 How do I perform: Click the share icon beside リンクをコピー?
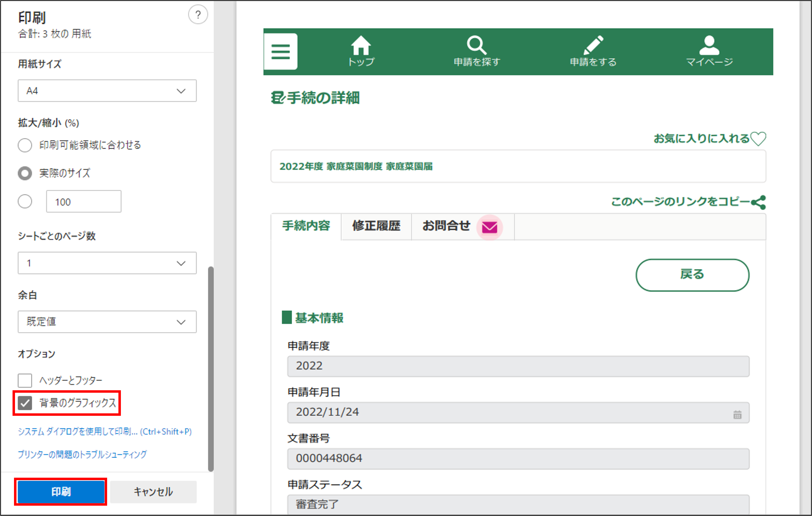(758, 202)
